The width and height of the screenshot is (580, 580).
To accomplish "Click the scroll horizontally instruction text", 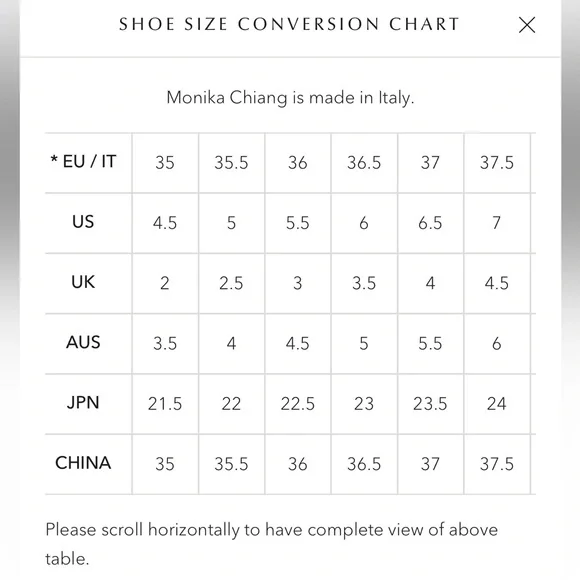I will click(x=272, y=544).
